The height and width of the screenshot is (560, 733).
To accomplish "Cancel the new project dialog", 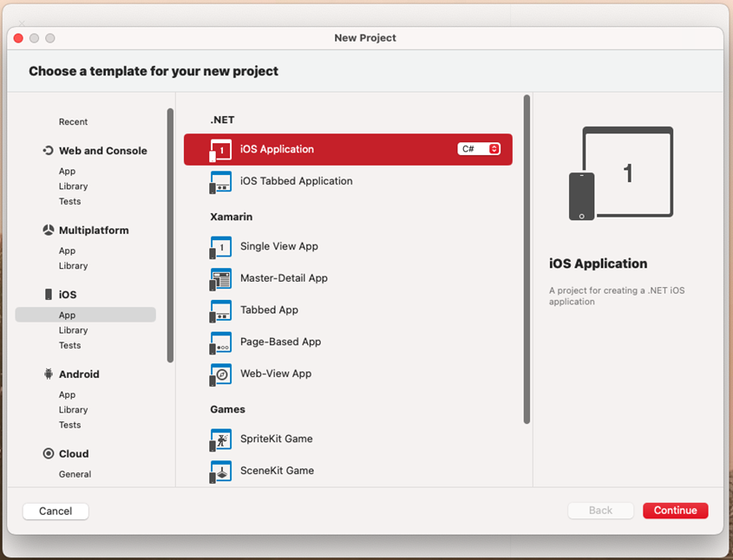I will (55, 511).
